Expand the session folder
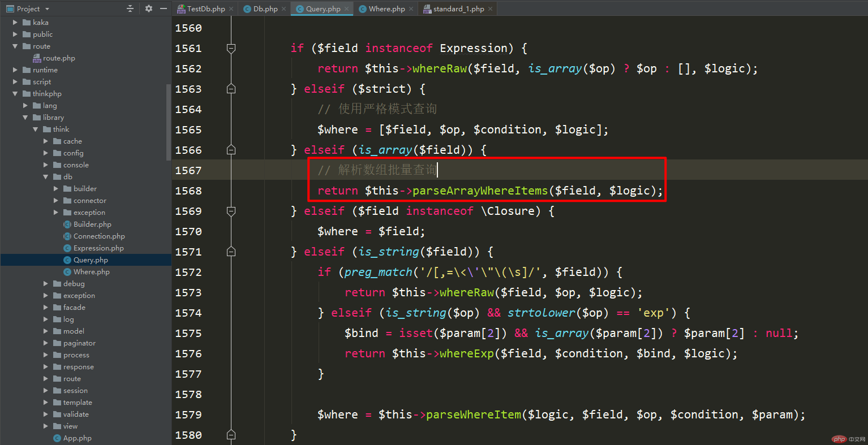868x445 pixels. [46, 391]
